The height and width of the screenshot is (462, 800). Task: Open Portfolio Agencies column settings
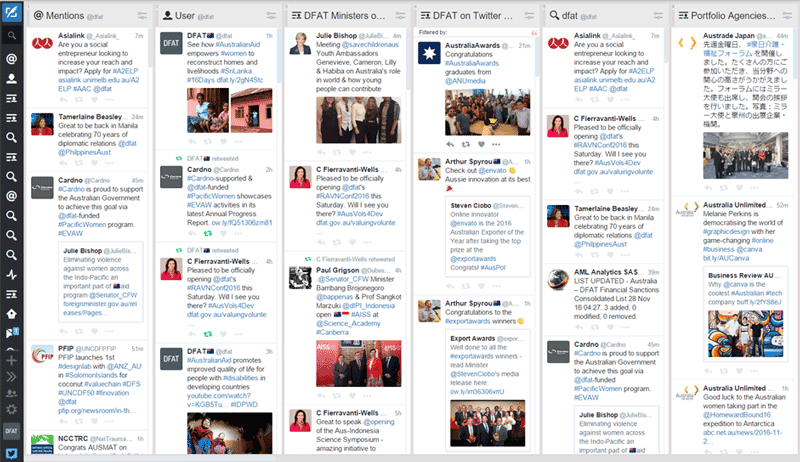click(x=788, y=16)
